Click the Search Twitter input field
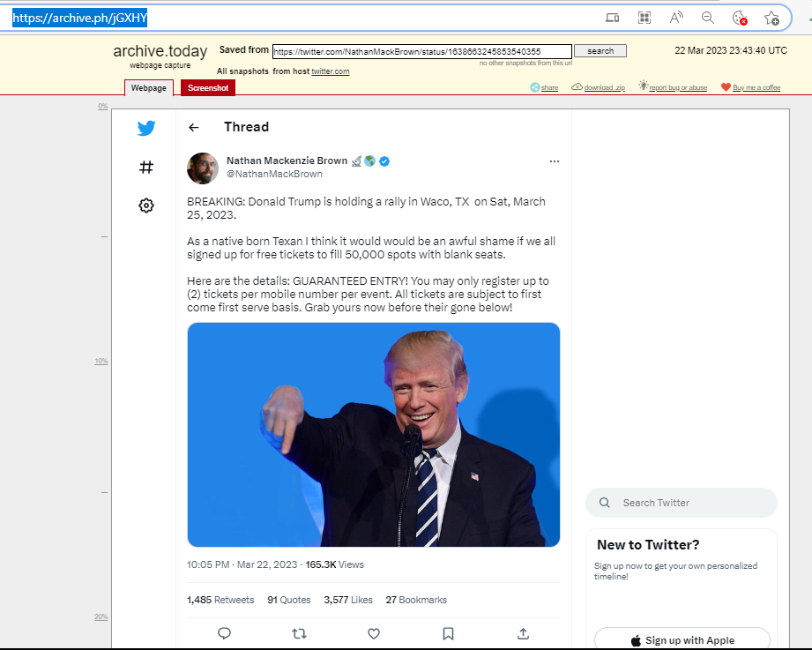Screen dimensions: 812x650 coord(682,503)
